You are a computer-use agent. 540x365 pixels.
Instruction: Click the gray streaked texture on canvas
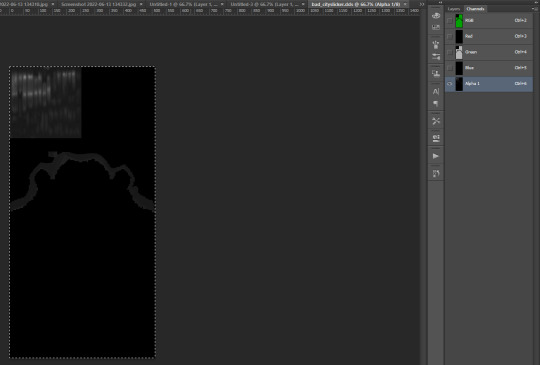[45, 102]
